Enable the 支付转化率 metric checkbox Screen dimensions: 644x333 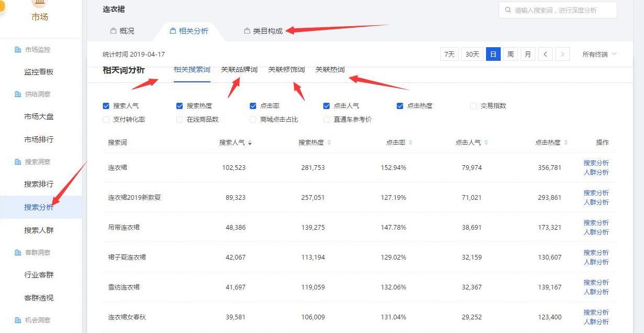click(105, 119)
